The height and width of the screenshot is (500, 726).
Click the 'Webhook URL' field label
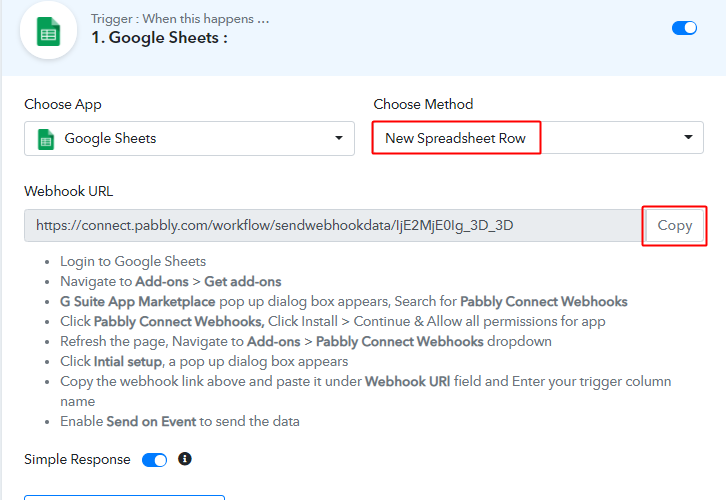pyautogui.click(x=69, y=191)
